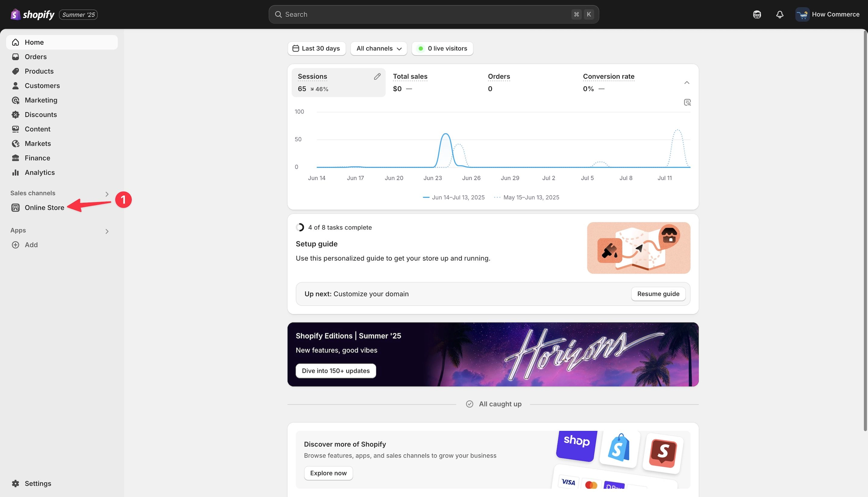This screenshot has width=868, height=497.
Task: Select the Conversion rate metric tab
Action: 624,83
